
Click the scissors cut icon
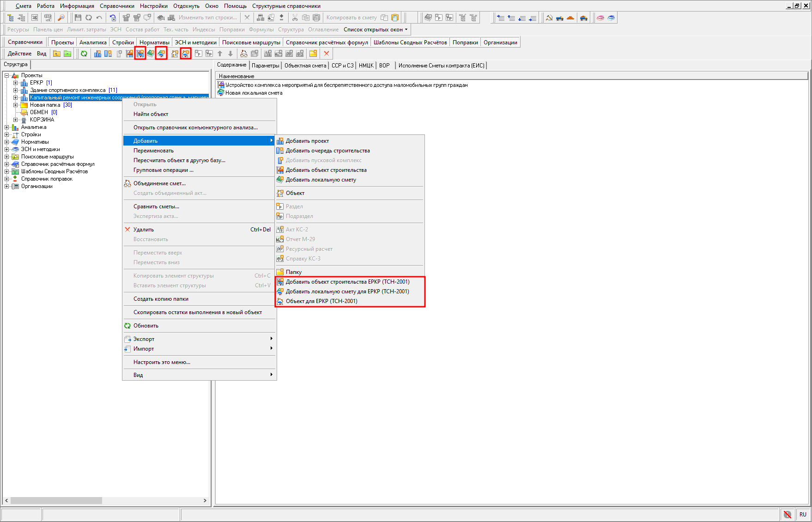295,18
